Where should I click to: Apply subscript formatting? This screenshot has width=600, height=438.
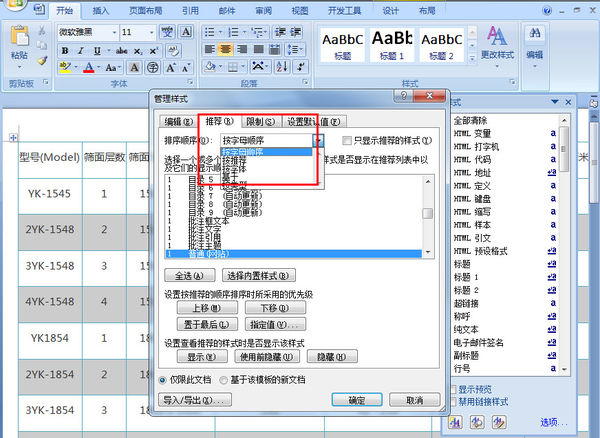138,50
